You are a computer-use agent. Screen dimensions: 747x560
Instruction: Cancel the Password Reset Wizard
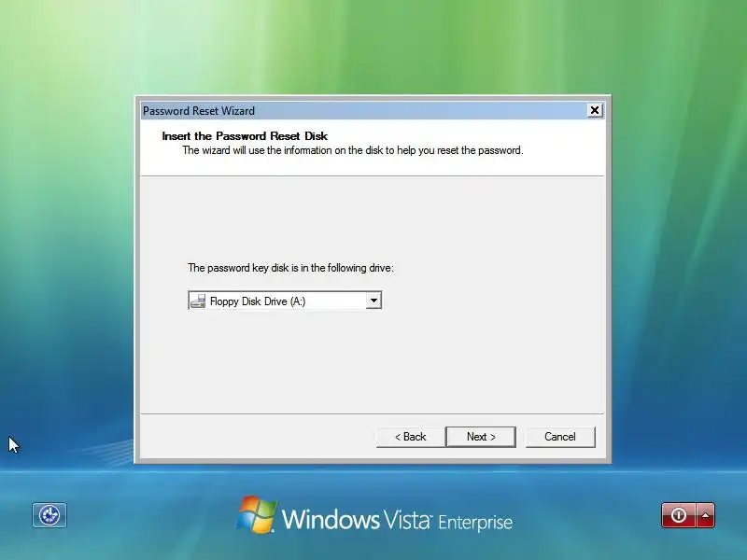coord(560,437)
